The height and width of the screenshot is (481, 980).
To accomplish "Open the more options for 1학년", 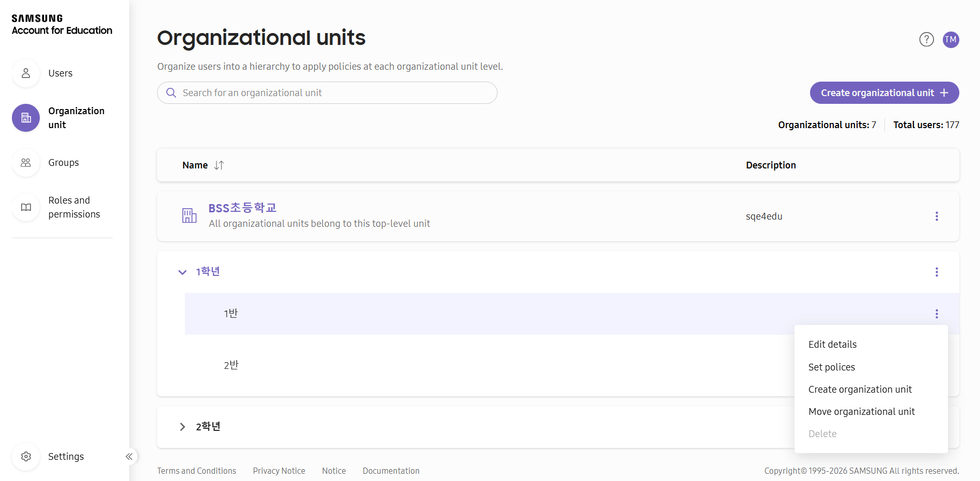I will click(x=937, y=272).
